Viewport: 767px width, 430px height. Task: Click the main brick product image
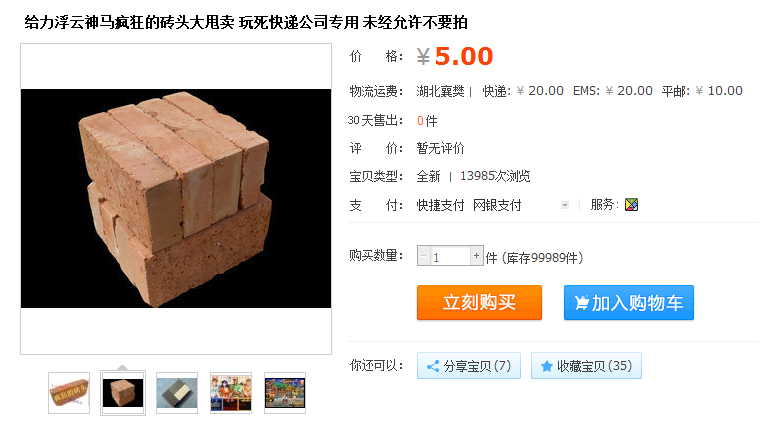[x=176, y=199]
